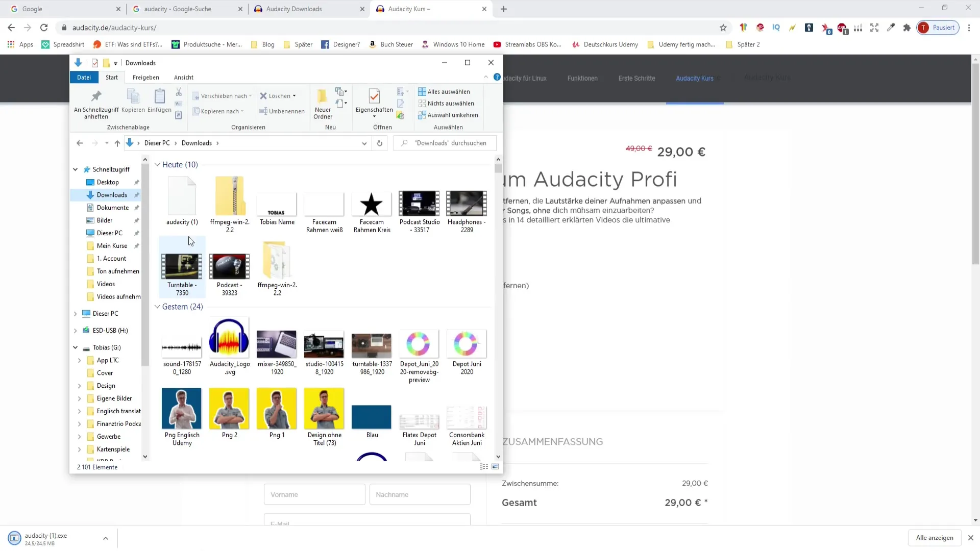Screen dimensions: 980x551
Task: Open audacity (1).exe download options arrow
Action: click(106, 538)
